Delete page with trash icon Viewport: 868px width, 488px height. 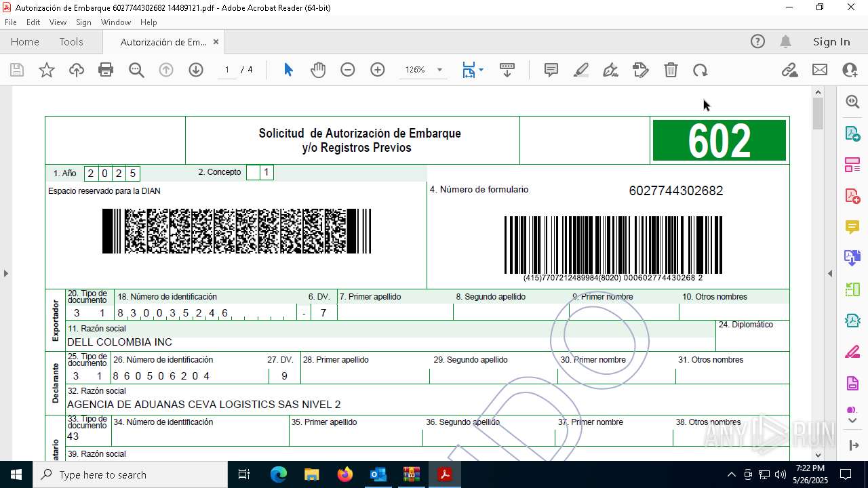(671, 70)
